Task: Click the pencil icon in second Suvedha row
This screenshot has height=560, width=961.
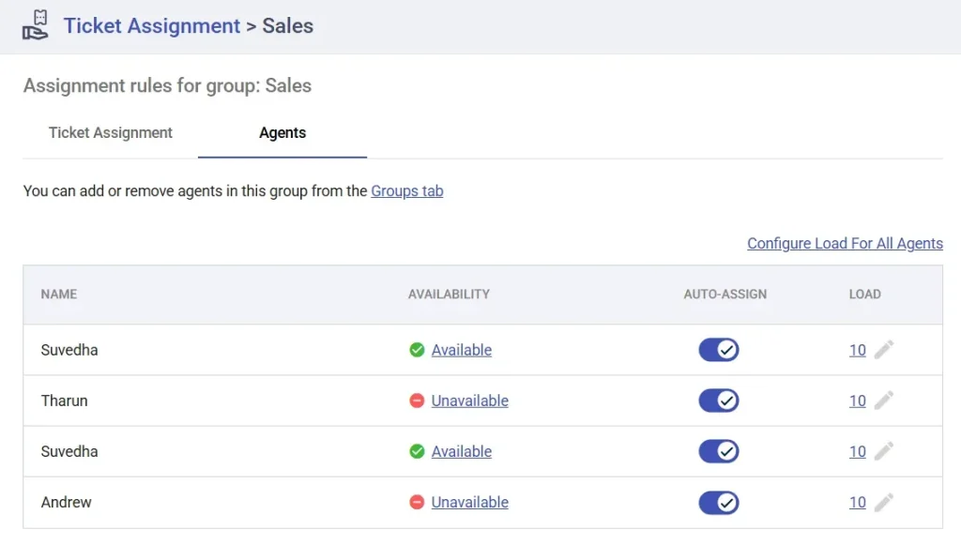Action: 884,451
